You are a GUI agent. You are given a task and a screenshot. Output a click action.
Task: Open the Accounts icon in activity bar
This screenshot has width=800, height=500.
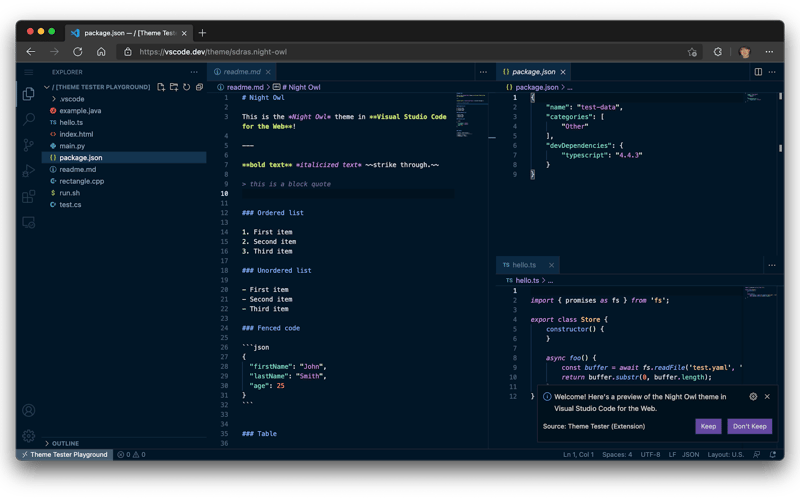(x=29, y=410)
